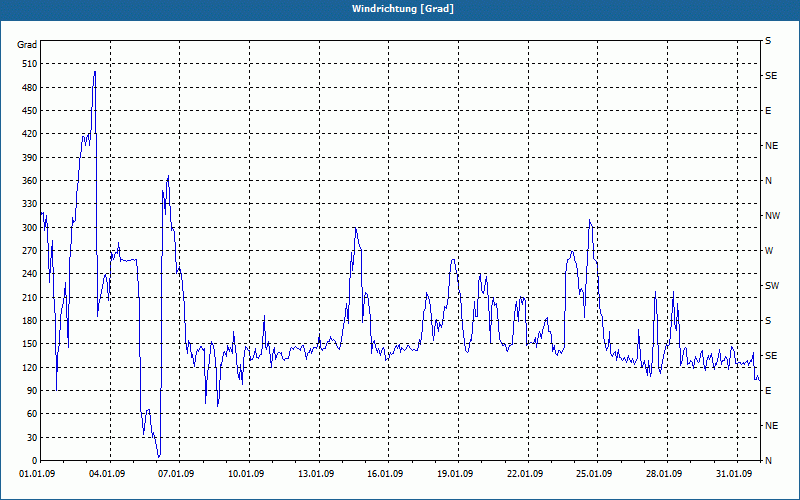
Task: Select the 10.01.09 date label
Action: tap(246, 474)
